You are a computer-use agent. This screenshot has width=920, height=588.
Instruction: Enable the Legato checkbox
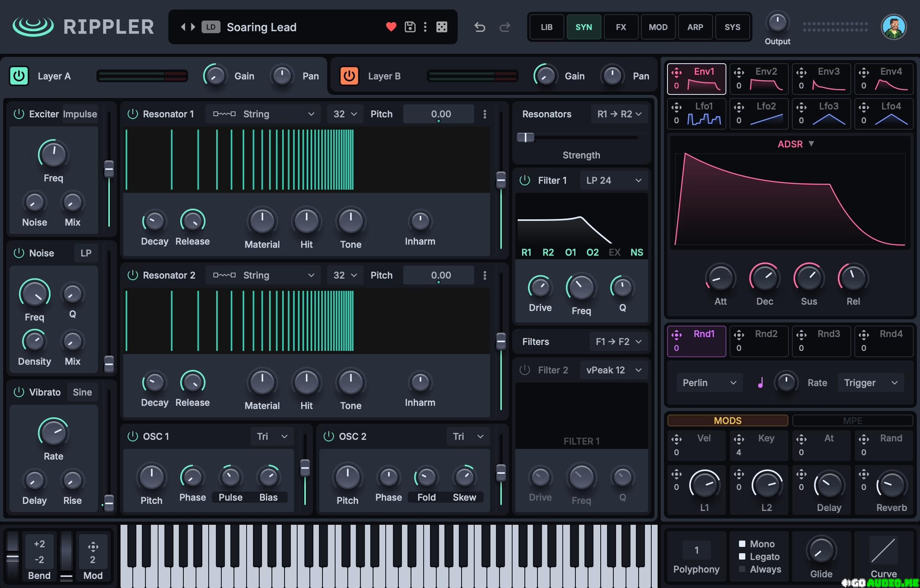(x=742, y=556)
